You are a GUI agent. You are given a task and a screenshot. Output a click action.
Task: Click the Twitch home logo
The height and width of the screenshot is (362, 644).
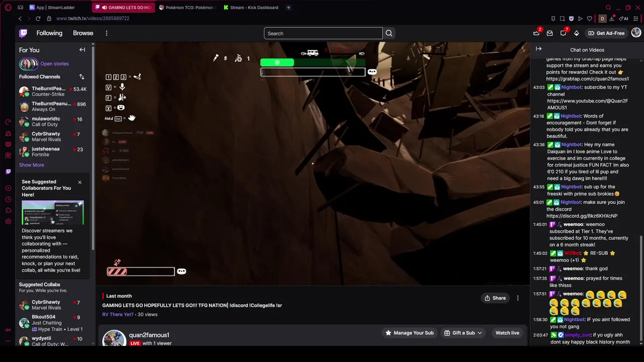pyautogui.click(x=23, y=33)
